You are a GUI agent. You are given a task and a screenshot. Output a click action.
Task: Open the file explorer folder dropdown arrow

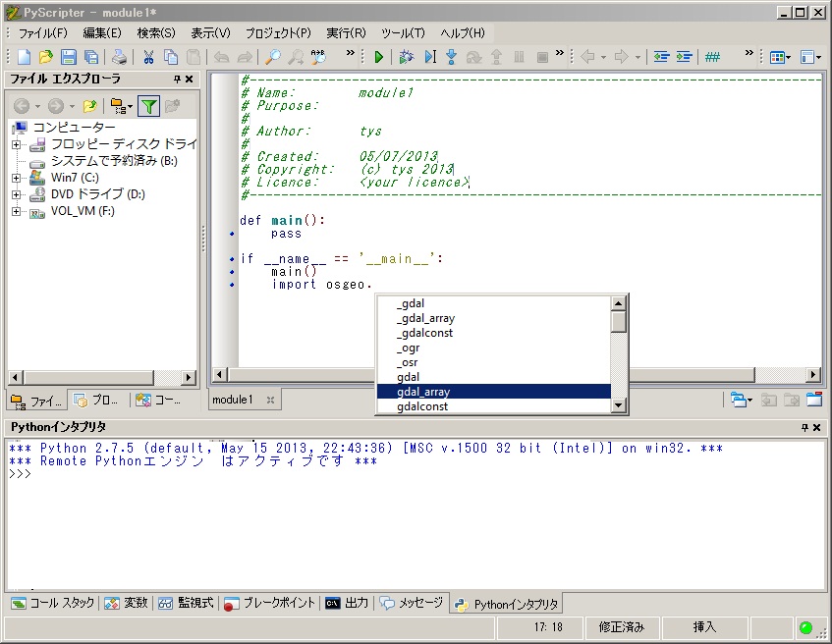click(130, 106)
